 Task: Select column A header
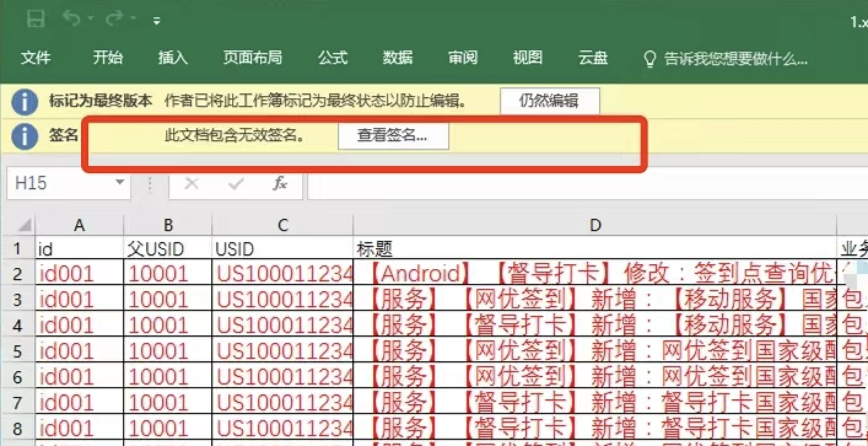pyautogui.click(x=79, y=225)
